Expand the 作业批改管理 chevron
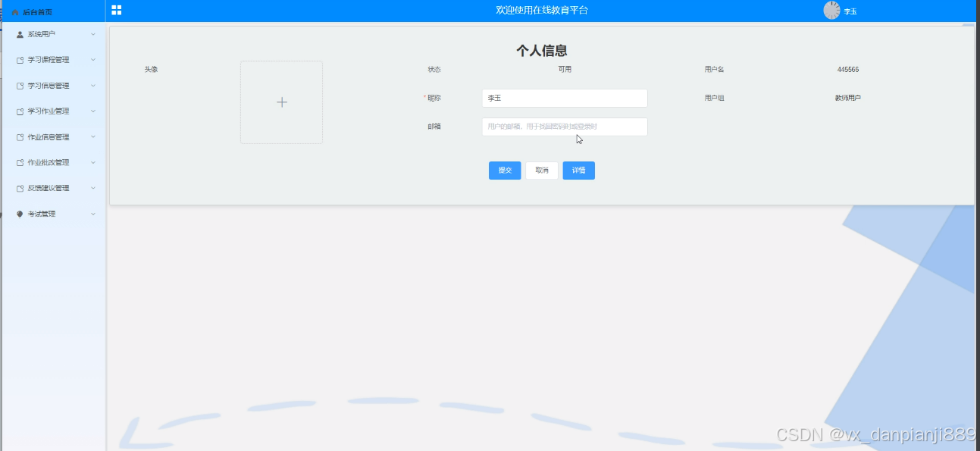The width and height of the screenshot is (980, 451). point(93,162)
